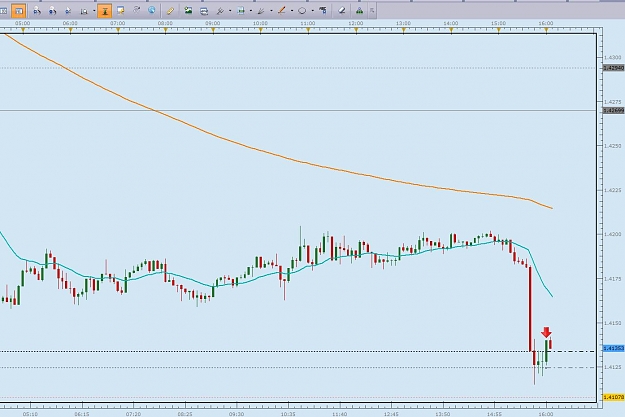This screenshot has width=625, height=417.
Task: Click the small blue arrow icon before the zoom tool
Action: click(x=68, y=11)
